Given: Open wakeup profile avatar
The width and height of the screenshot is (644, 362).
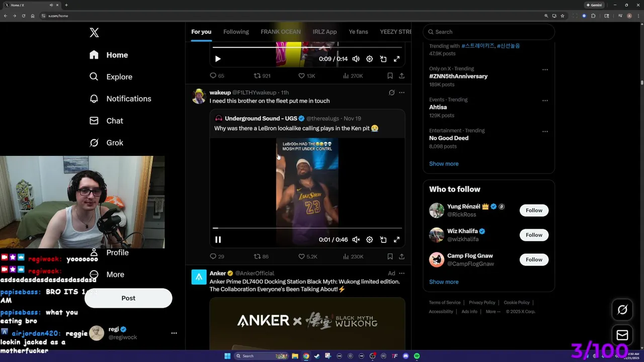Looking at the screenshot, I should (199, 96).
